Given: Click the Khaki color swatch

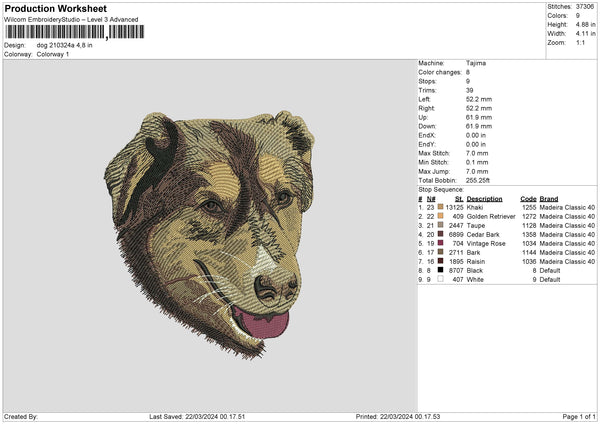Looking at the screenshot, I should coord(439,206).
